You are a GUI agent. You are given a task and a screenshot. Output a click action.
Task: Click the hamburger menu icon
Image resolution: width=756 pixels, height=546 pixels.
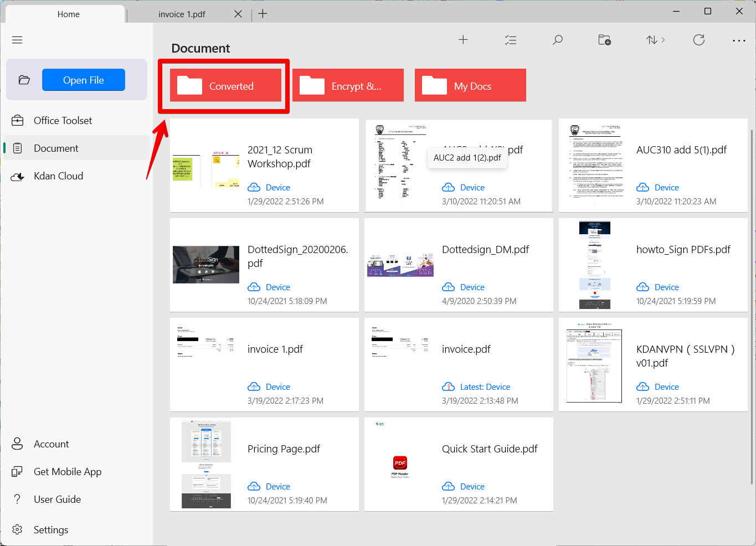pyautogui.click(x=17, y=40)
